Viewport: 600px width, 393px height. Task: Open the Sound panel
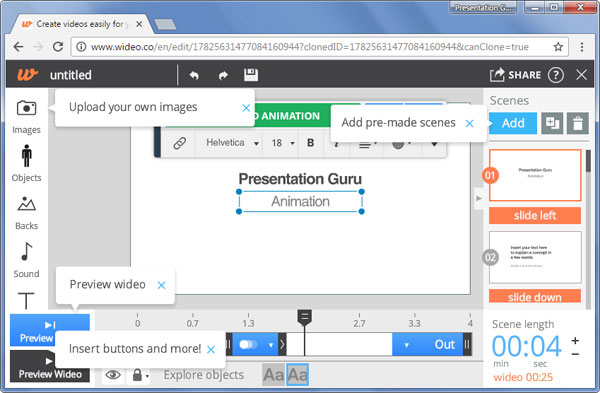[x=26, y=260]
